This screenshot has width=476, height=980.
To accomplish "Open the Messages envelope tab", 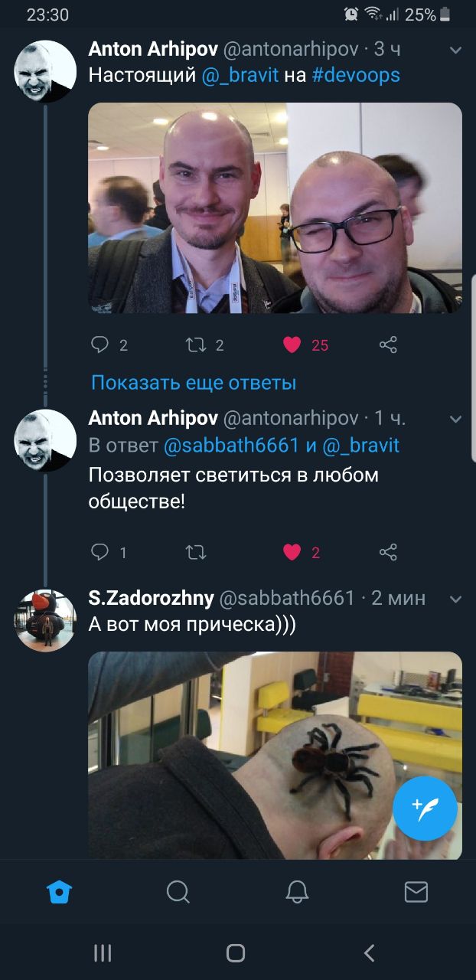I will 416,891.
